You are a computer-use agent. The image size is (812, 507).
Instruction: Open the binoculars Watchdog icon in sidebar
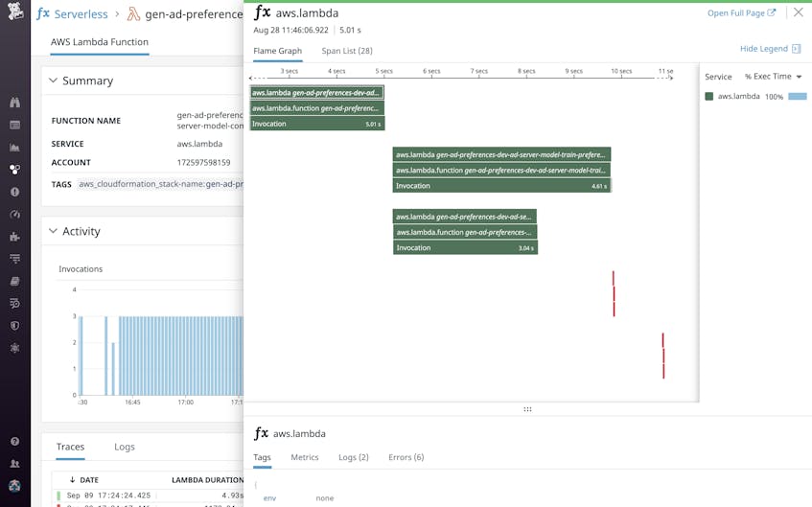(14, 102)
